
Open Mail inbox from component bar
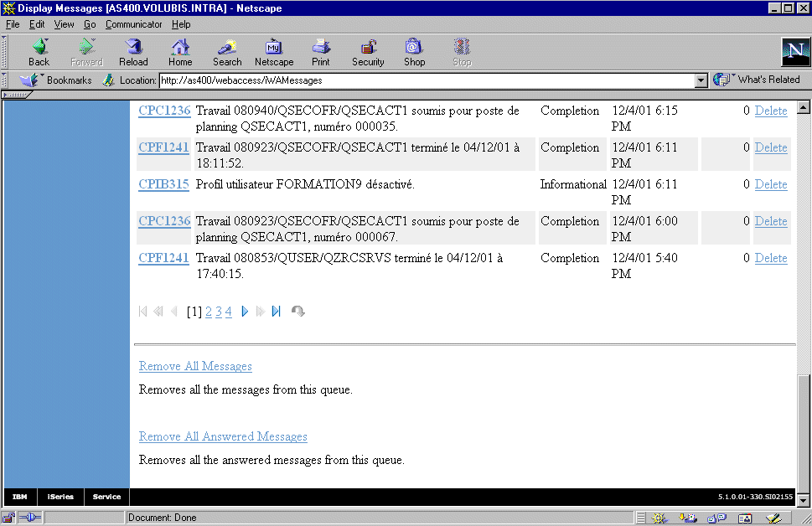coord(688,518)
